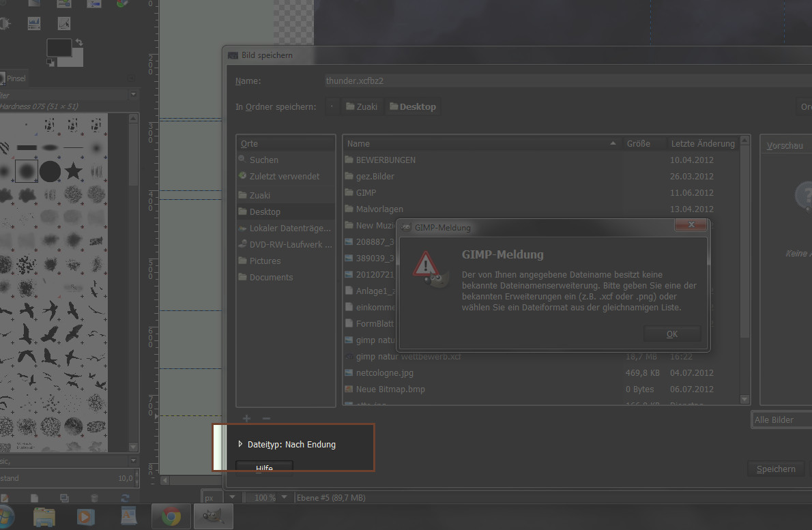812x530 pixels.
Task: Select the netcologne.jpg file
Action: point(542,372)
